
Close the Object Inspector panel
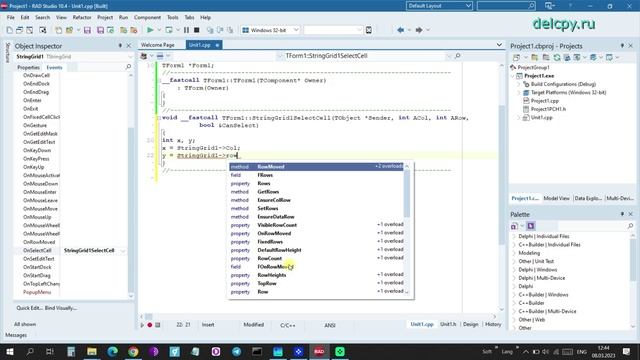pos(129,46)
